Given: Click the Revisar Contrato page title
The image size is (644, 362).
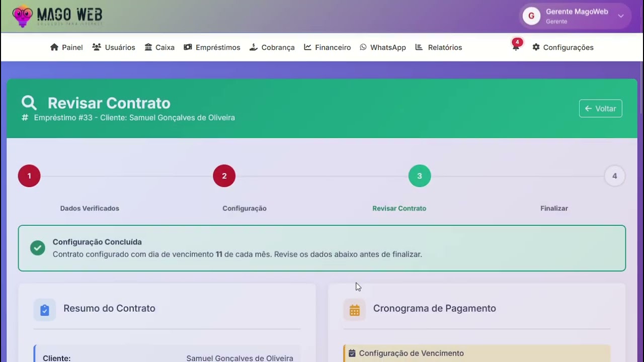Looking at the screenshot, I should point(109,103).
